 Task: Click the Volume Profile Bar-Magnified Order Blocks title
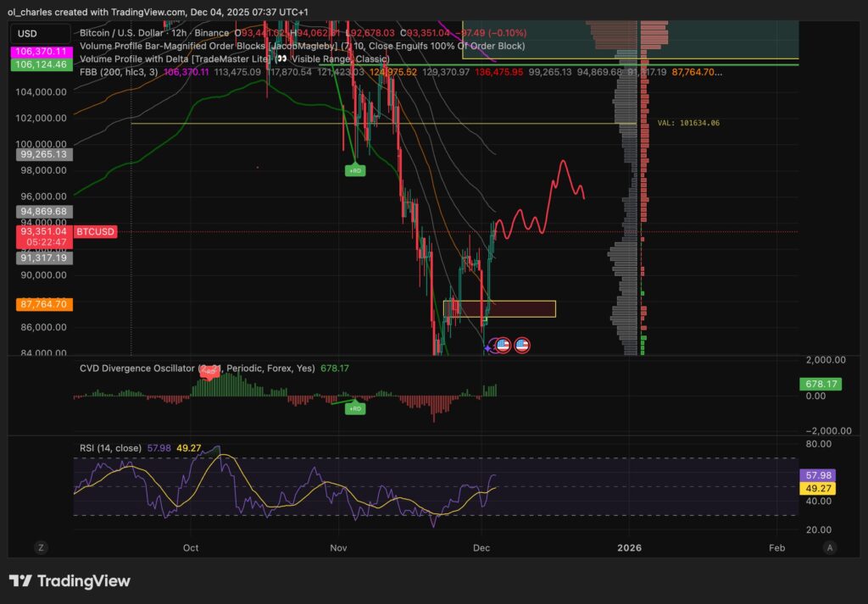pos(170,46)
